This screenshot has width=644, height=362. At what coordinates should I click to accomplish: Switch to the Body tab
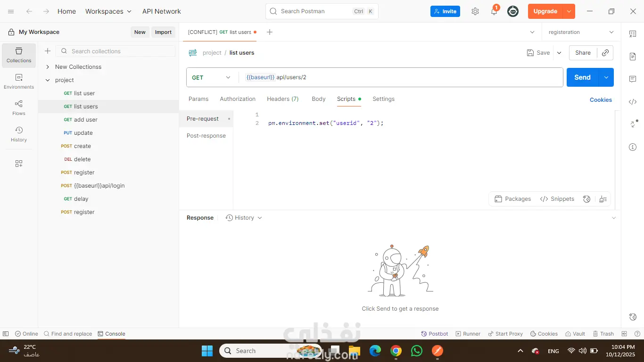[x=319, y=99]
